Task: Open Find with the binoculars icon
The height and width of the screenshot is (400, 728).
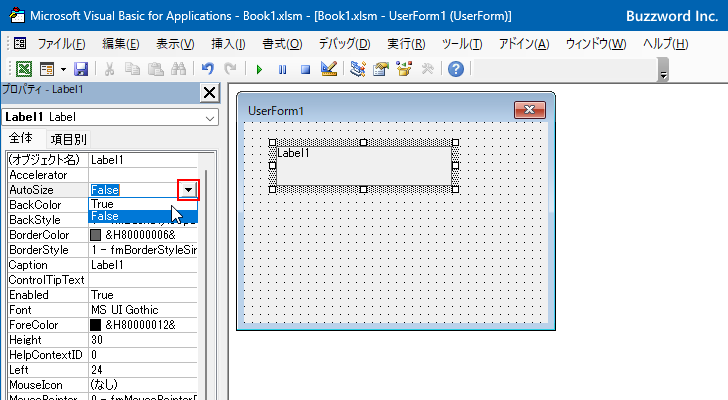Action: (x=178, y=69)
